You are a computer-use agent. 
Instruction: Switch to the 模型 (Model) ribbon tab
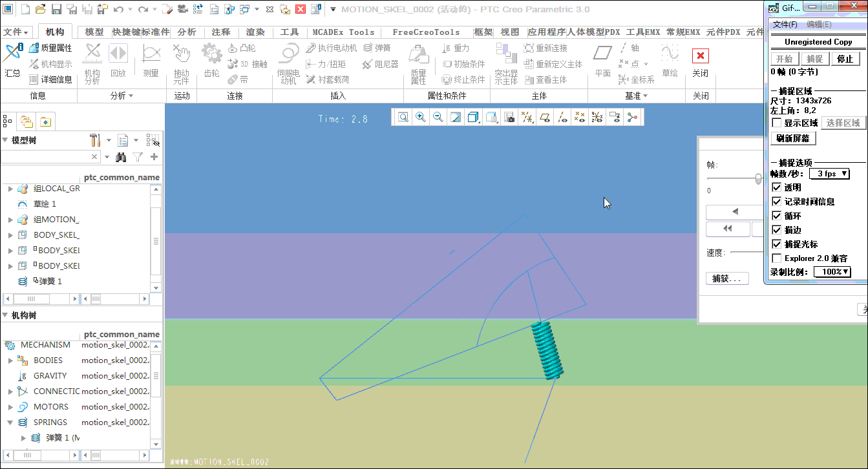[94, 32]
